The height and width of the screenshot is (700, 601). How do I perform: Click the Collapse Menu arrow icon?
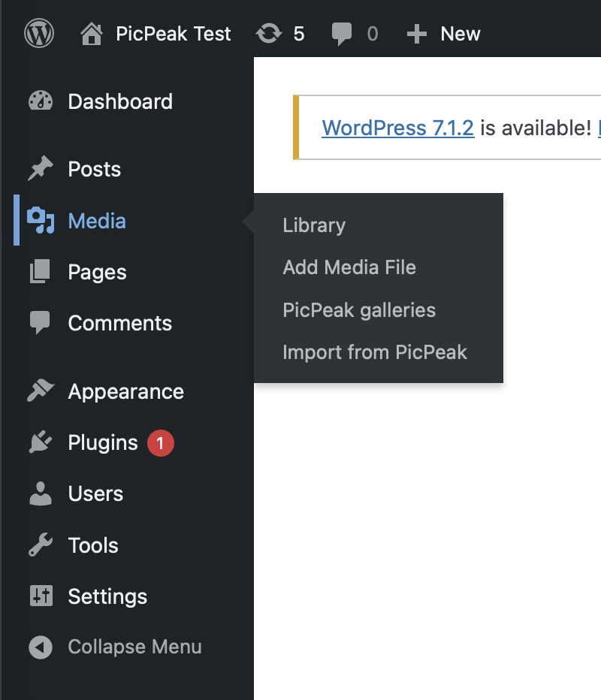[x=41, y=647]
